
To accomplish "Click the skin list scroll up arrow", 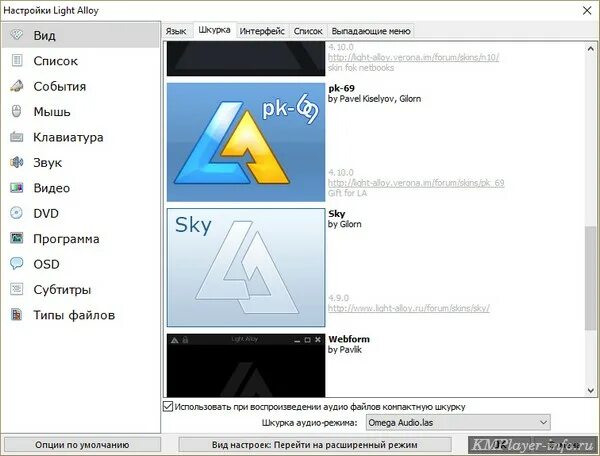I will [590, 48].
